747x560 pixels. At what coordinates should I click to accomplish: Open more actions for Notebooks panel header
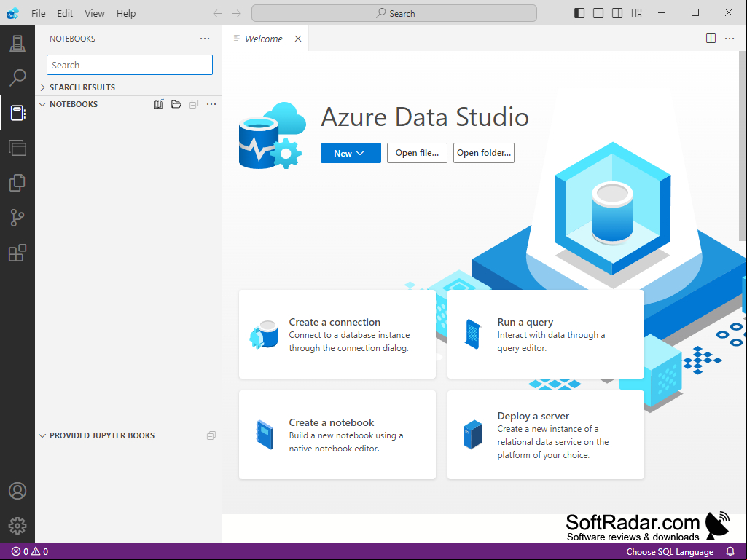pos(205,39)
